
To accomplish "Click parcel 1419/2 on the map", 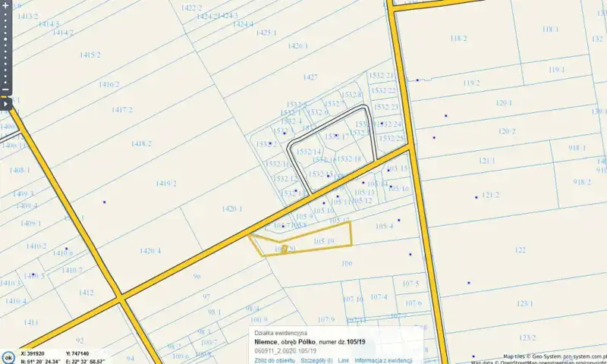I will pyautogui.click(x=165, y=184).
